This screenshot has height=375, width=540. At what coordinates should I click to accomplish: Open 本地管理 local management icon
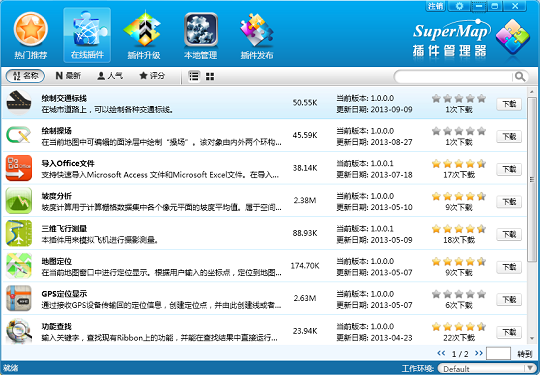(x=200, y=30)
